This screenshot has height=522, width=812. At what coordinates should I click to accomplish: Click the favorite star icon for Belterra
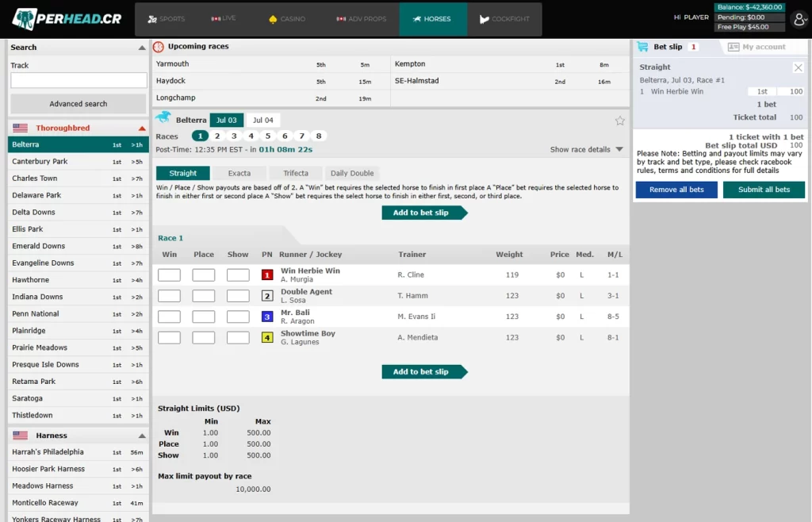tap(620, 121)
